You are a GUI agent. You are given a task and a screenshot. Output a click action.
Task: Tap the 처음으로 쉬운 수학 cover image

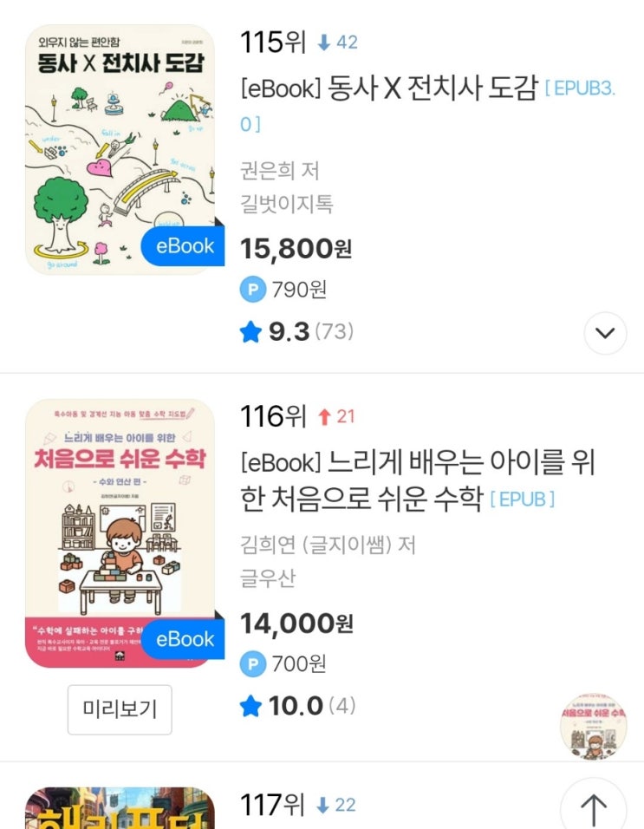tap(120, 533)
